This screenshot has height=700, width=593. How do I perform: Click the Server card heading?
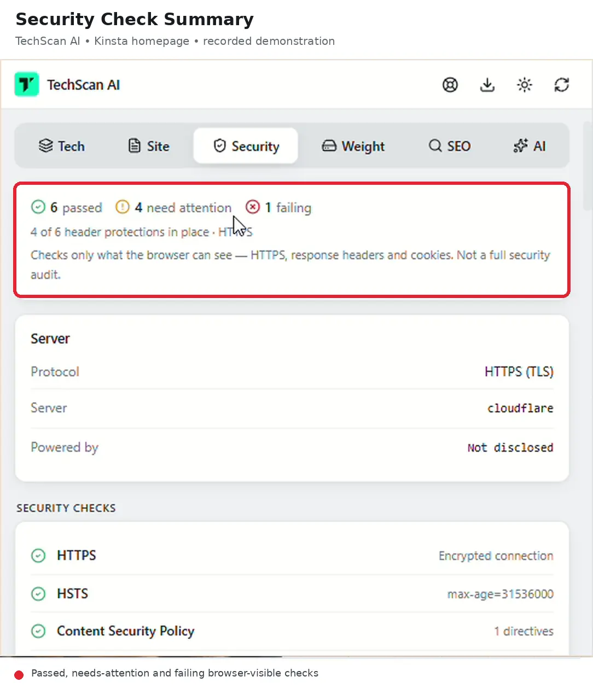pos(50,339)
